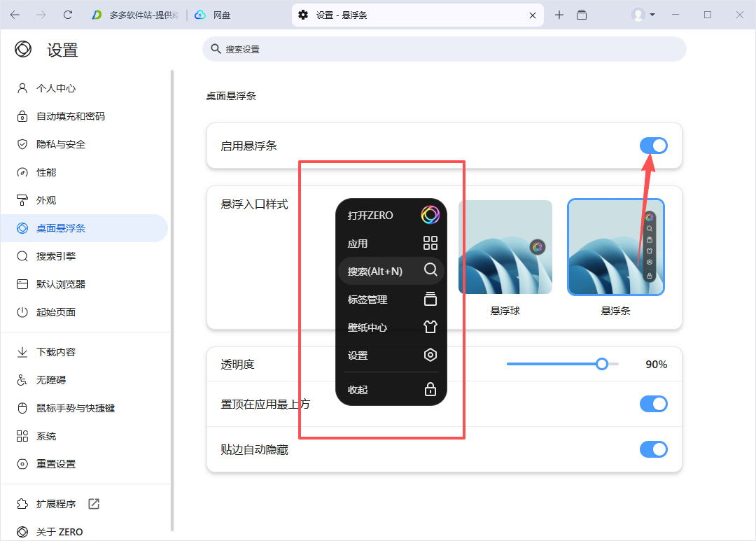The height and width of the screenshot is (541, 756).
Task: Click the shirt icon beside 壁纸中心
Action: (430, 327)
